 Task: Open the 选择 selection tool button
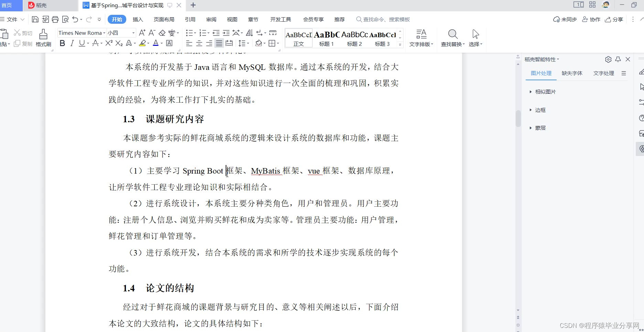pos(475,38)
